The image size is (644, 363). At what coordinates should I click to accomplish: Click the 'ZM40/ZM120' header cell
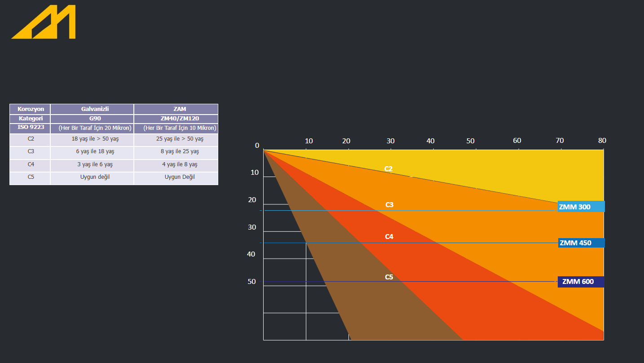click(x=176, y=119)
